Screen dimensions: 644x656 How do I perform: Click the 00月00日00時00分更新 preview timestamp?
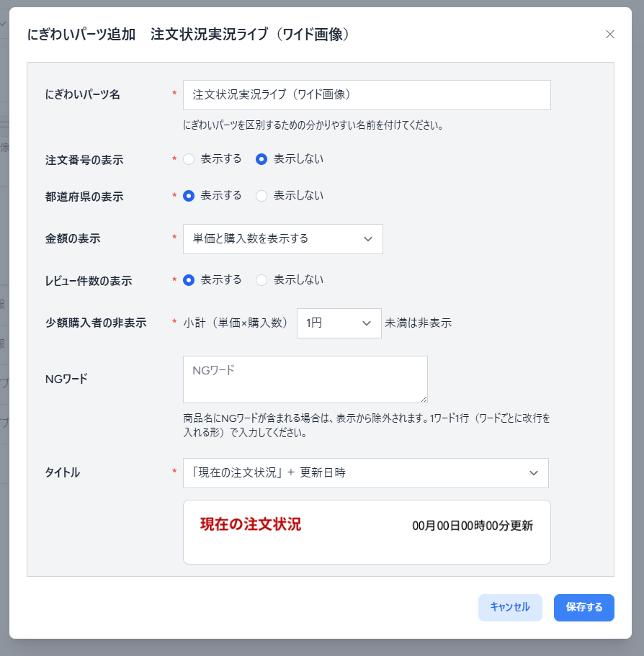pyautogui.click(x=472, y=526)
